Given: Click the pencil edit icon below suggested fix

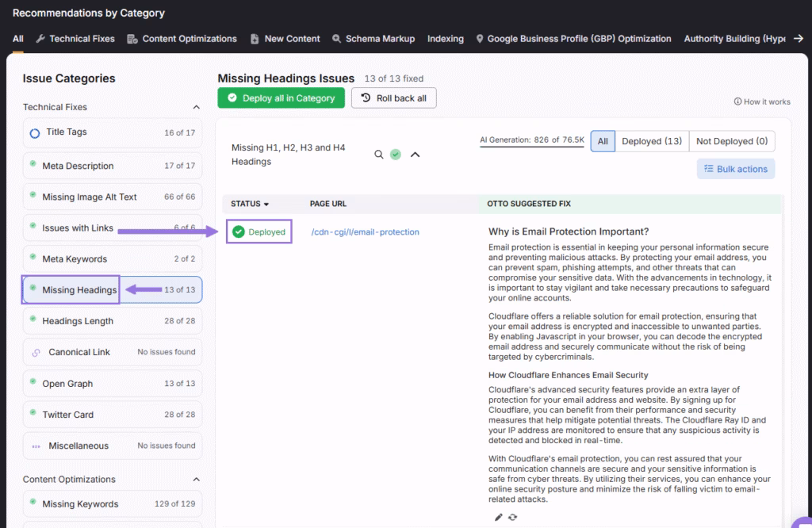Looking at the screenshot, I should pos(499,517).
